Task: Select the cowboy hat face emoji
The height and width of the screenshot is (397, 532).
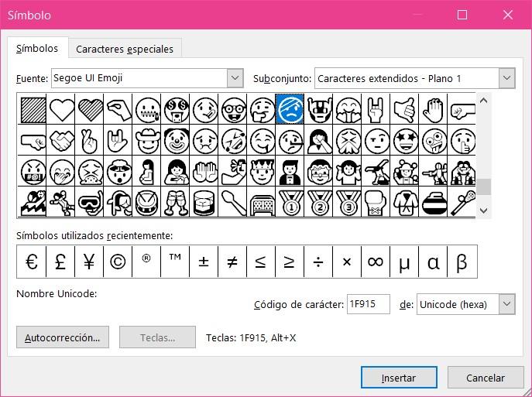Action: (146, 141)
